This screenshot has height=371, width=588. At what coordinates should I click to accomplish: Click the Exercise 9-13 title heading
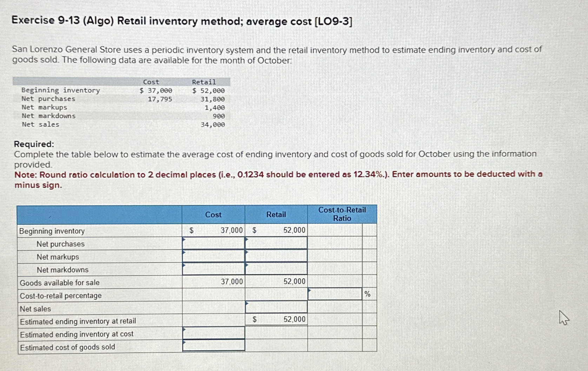(182, 21)
